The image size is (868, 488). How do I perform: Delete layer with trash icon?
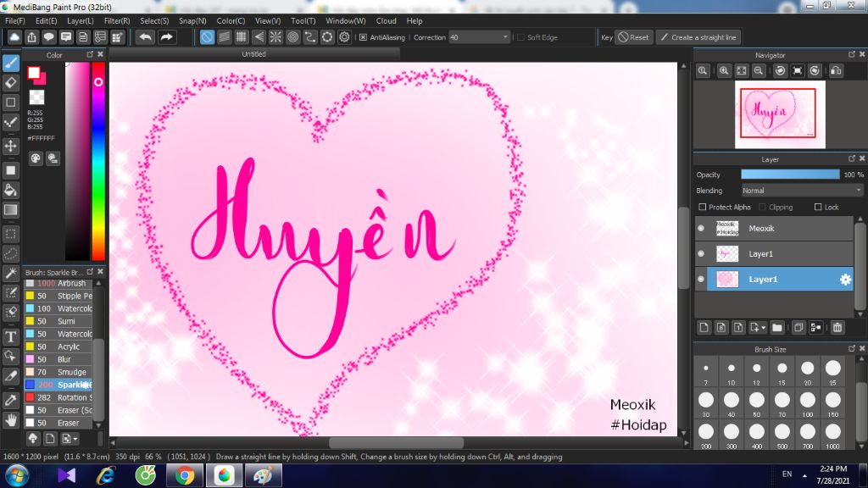pos(837,328)
